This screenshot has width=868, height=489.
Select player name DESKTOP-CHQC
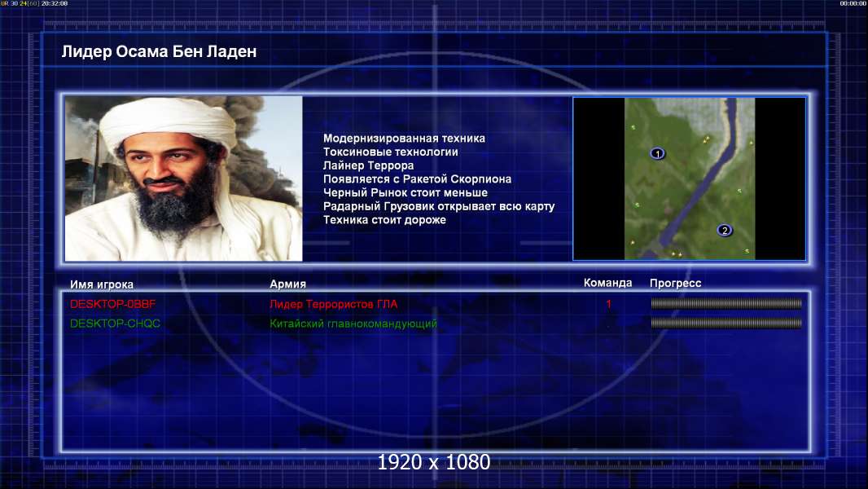pos(115,324)
